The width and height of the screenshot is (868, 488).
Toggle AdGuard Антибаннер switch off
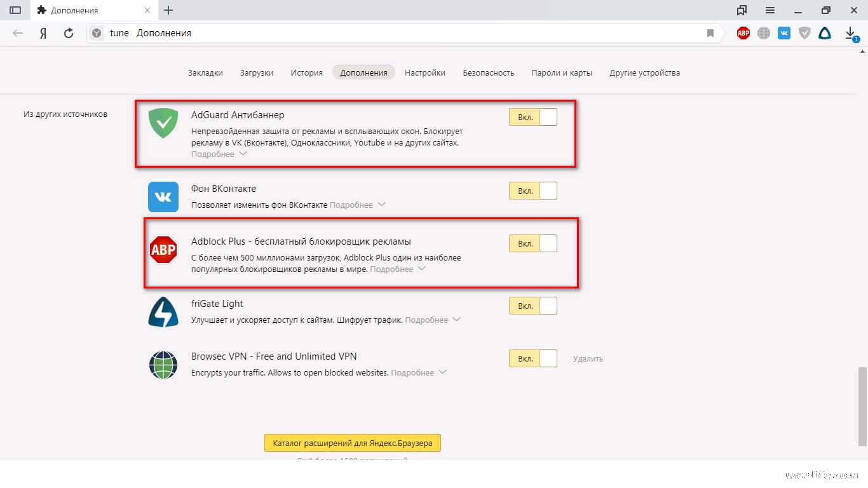click(x=533, y=117)
